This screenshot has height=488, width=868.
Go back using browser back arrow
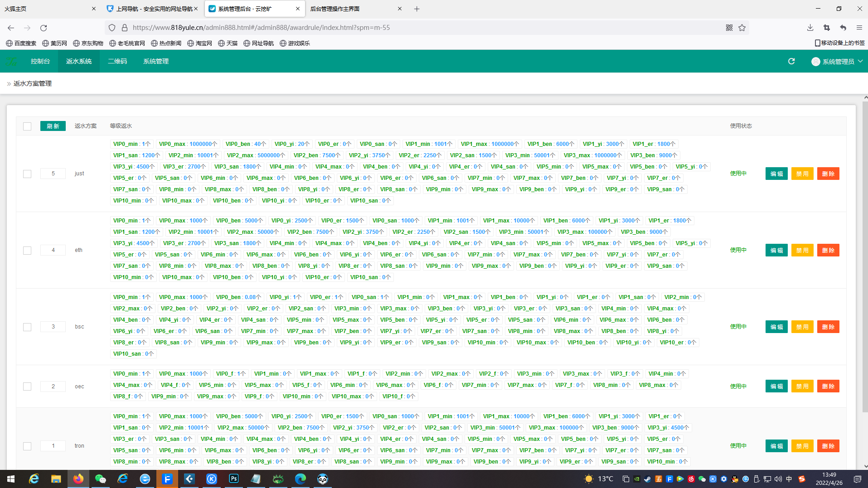11,28
